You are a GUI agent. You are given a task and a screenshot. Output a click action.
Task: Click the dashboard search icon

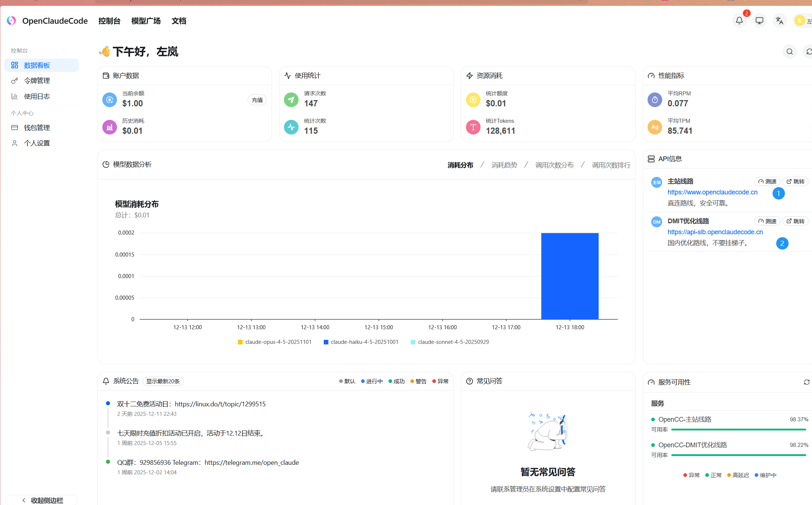click(790, 52)
